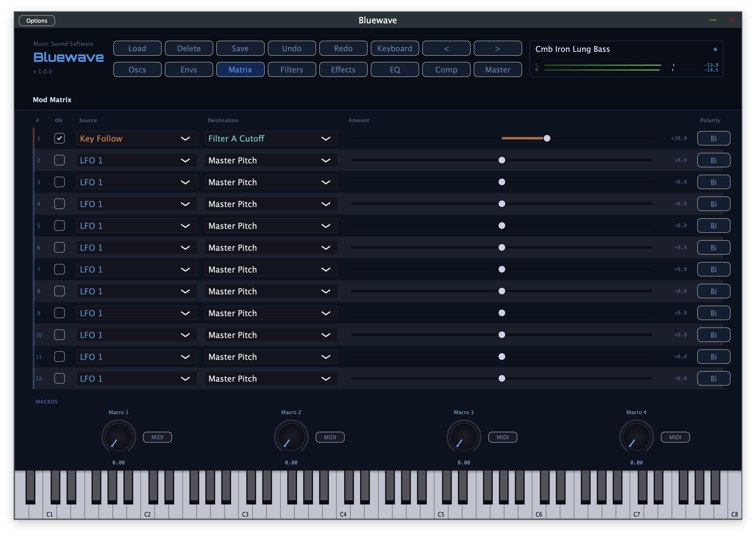The height and width of the screenshot is (536, 756).
Task: Click MIDI button for Macro 3
Action: (x=502, y=437)
